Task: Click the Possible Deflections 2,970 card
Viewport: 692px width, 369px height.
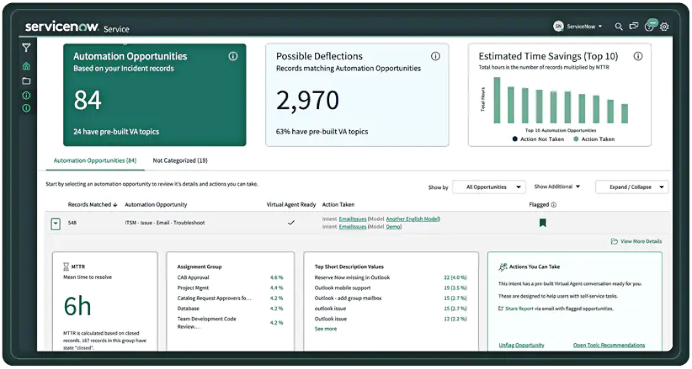Action: pyautogui.click(x=357, y=94)
